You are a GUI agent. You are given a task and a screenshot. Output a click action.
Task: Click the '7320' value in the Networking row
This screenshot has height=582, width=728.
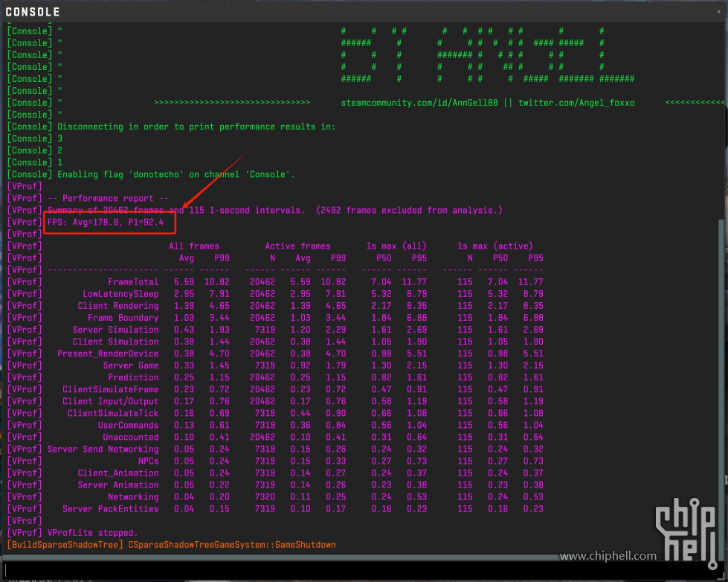coord(265,497)
